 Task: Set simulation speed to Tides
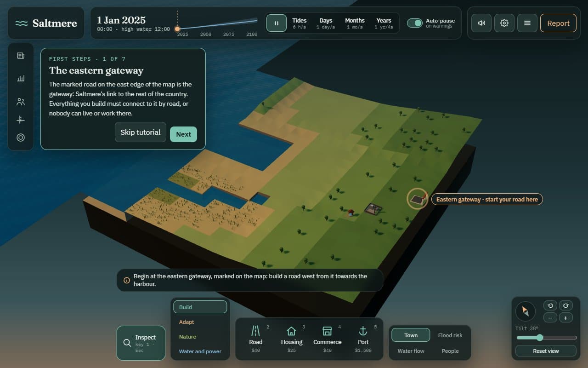pos(300,23)
